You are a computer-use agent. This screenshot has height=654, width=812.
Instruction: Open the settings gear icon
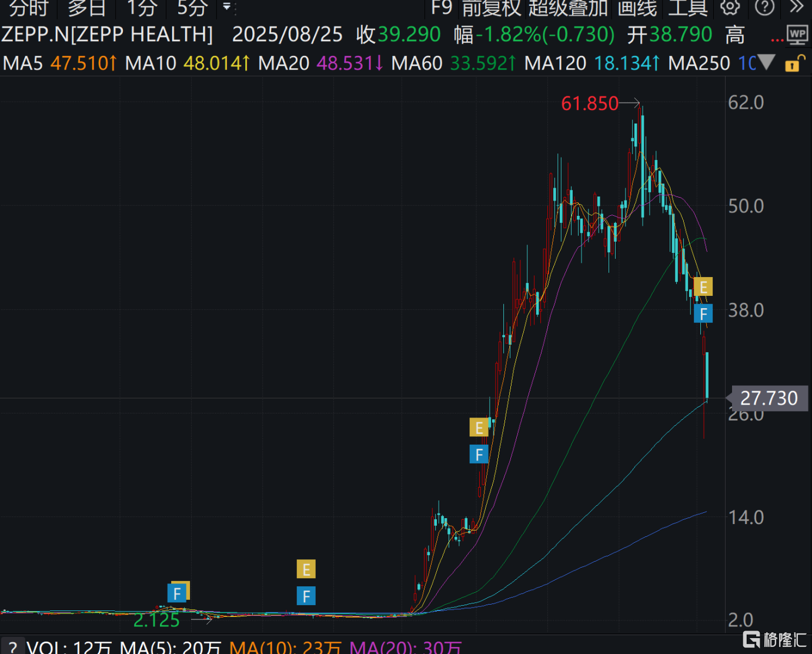tap(730, 7)
